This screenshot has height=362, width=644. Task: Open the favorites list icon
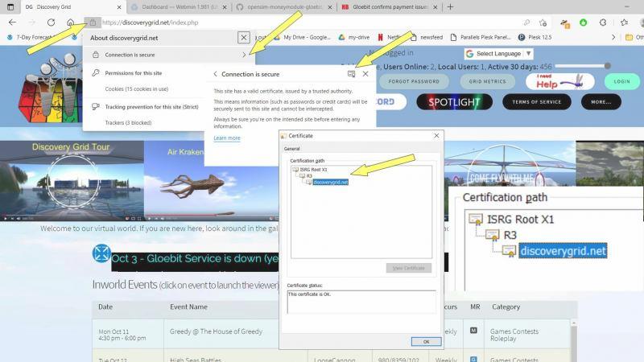point(625,23)
